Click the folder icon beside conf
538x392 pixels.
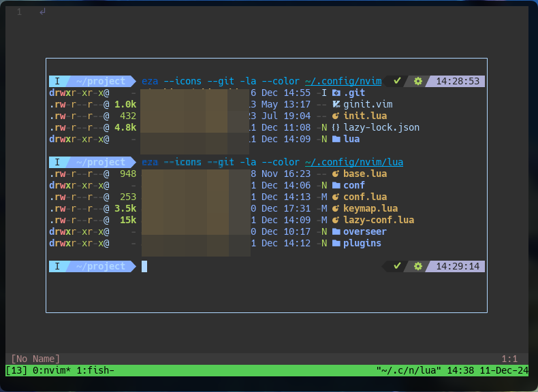pos(336,186)
